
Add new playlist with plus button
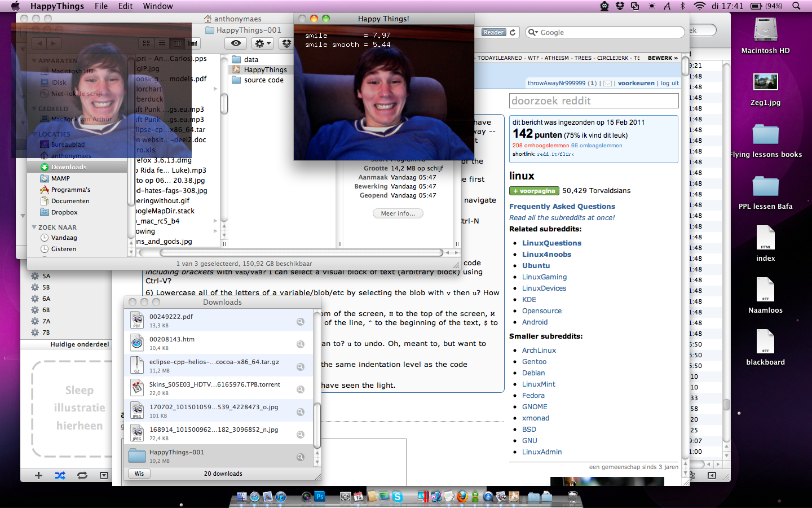pos(38,475)
